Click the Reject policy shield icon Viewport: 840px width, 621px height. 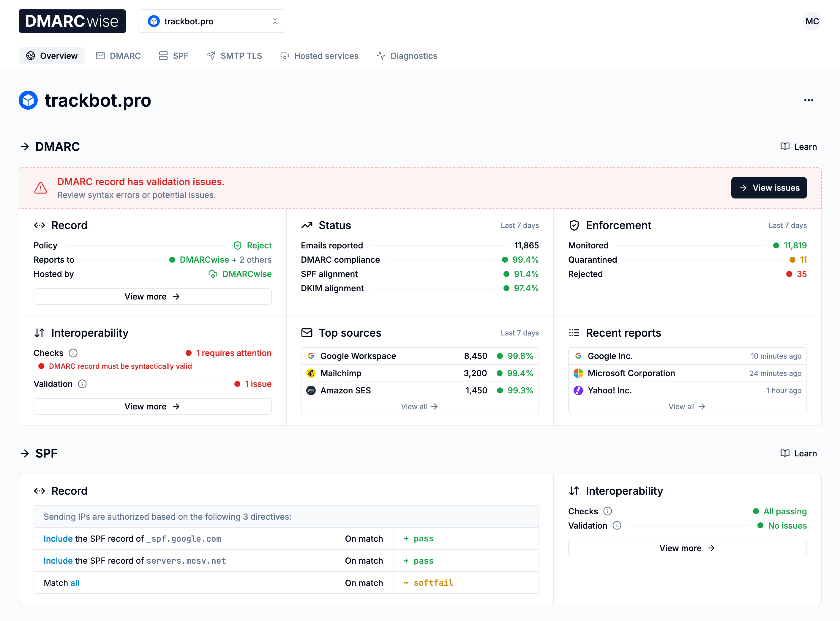(238, 245)
